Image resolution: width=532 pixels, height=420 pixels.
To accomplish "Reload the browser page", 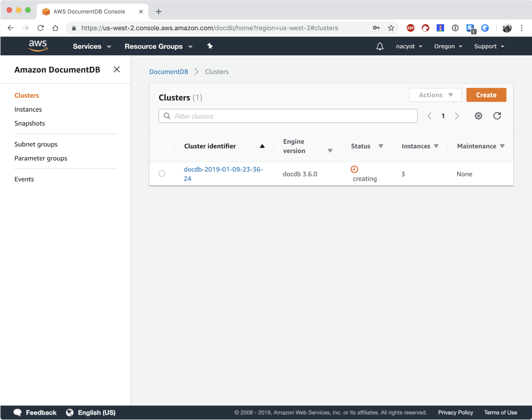I will [40, 28].
